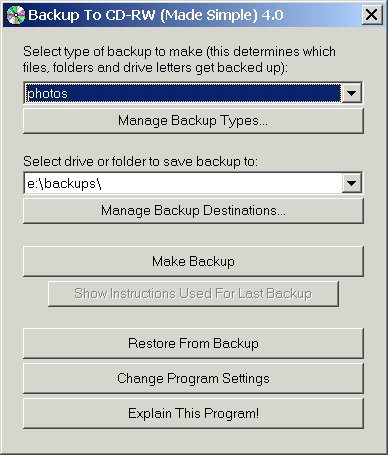The image size is (388, 455).
Task: Open the save destination dropdown arrow
Action: 351,183
